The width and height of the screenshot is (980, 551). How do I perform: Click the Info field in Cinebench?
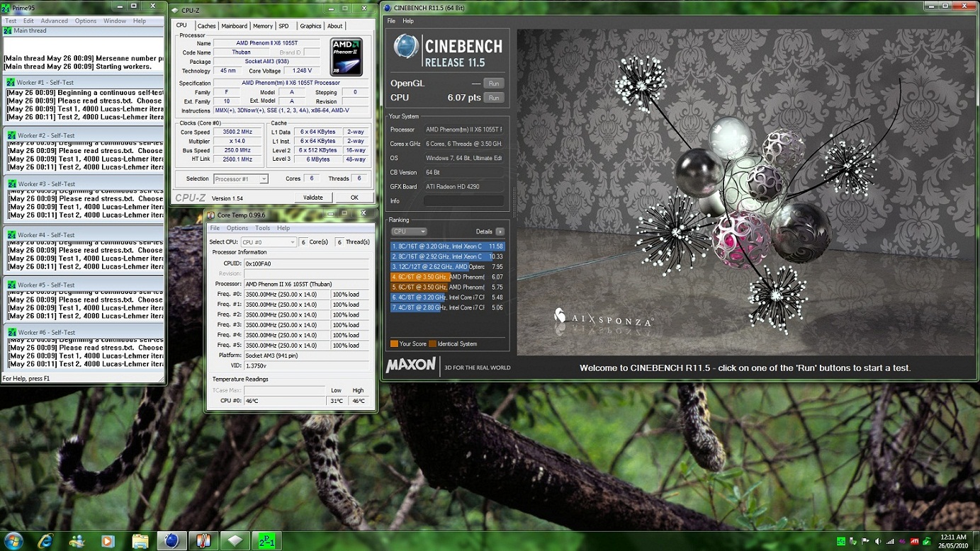pos(463,201)
